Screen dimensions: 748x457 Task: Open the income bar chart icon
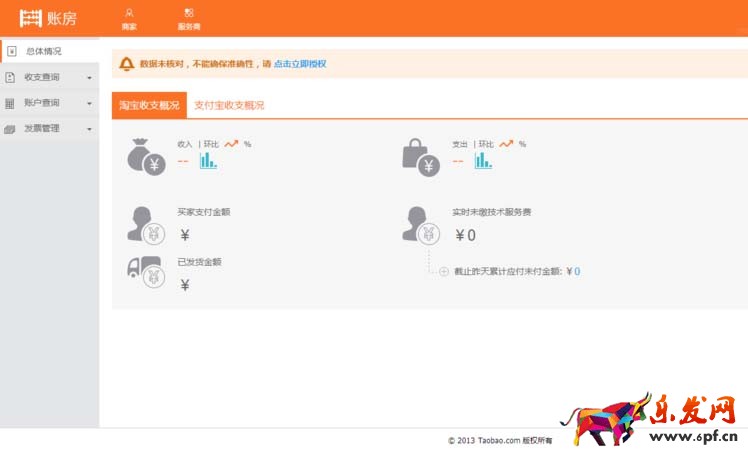pos(208,160)
